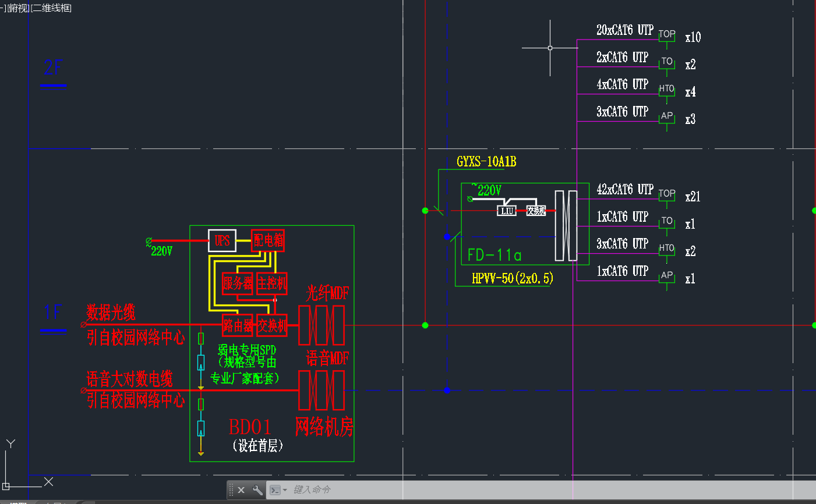Select the x21 quantity text
Screen dimensions: 816x504
[693, 197]
